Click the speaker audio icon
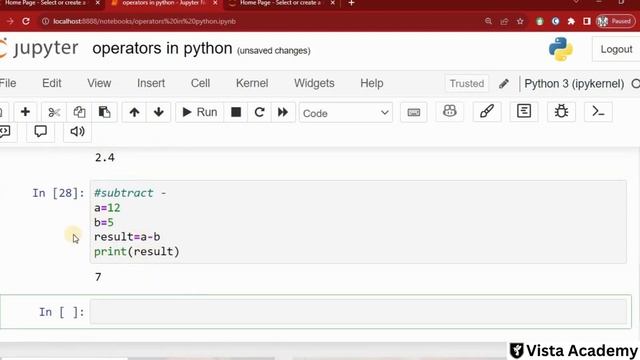The image size is (640, 360). [x=77, y=131]
